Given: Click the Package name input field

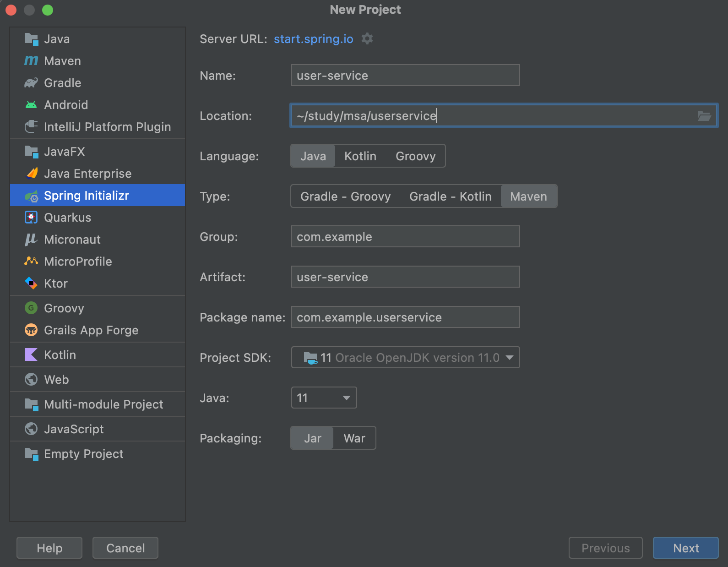Looking at the screenshot, I should [x=406, y=317].
